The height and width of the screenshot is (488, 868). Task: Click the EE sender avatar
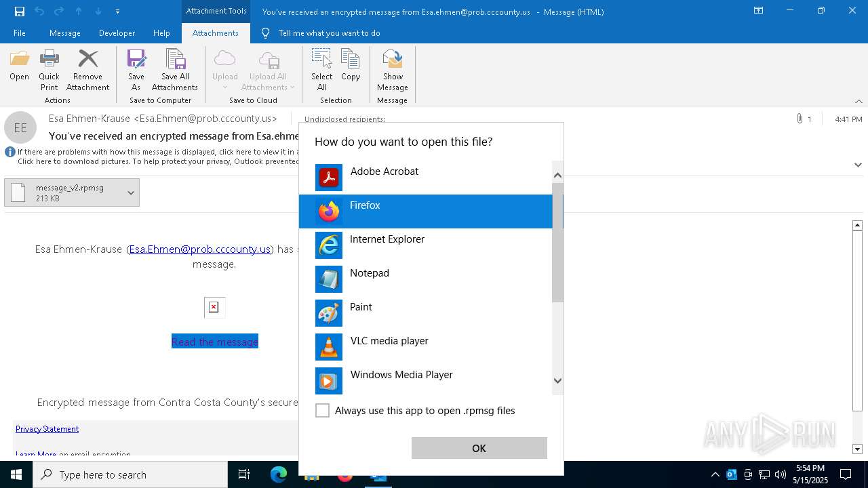point(20,127)
